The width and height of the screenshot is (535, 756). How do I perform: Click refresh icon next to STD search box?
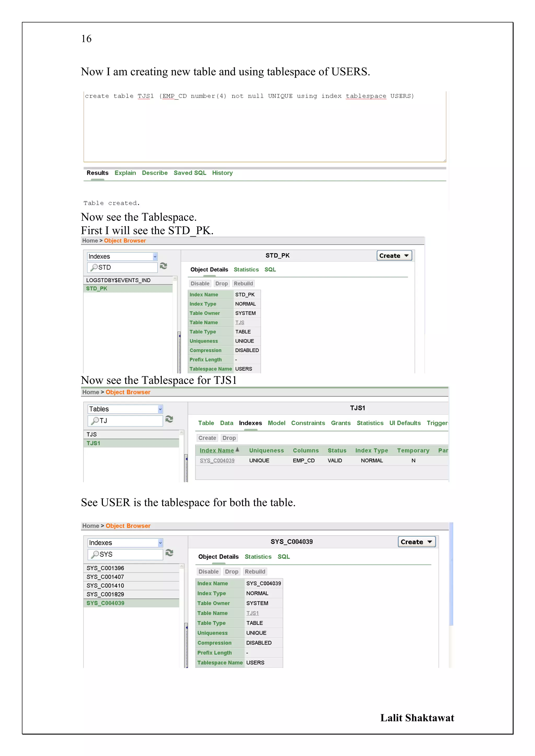point(163,266)
